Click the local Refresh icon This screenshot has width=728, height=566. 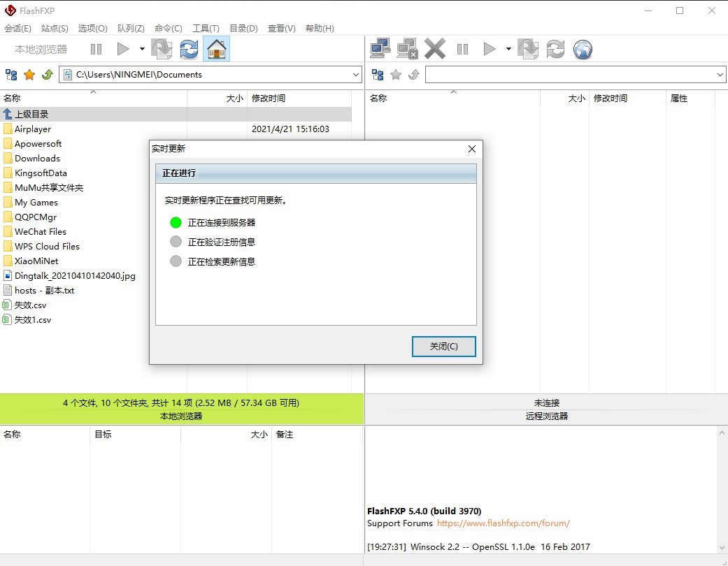189,49
